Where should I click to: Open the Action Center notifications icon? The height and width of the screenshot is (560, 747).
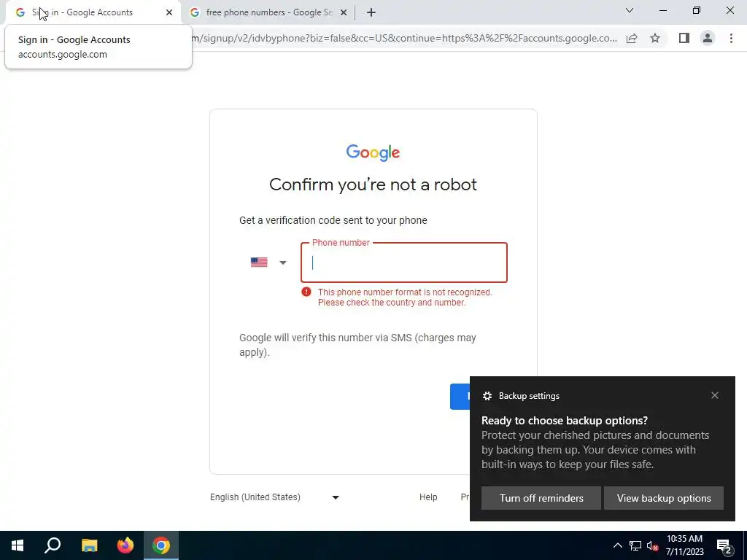[724, 546]
